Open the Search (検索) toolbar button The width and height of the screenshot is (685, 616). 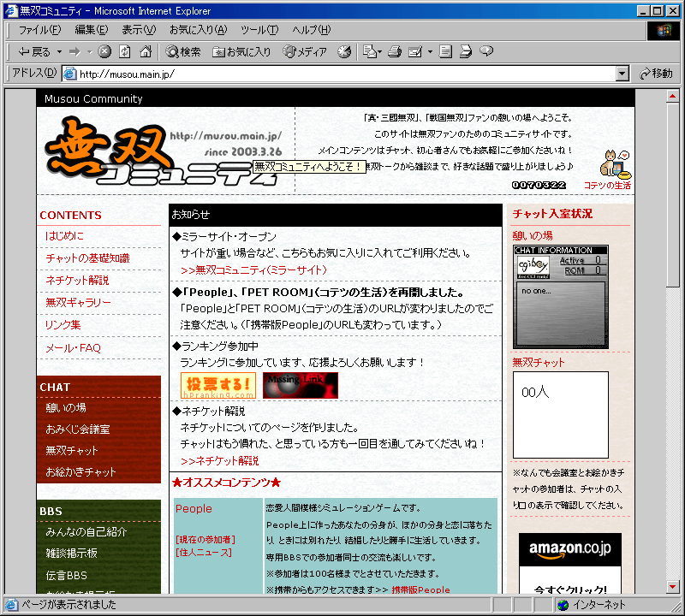point(183,52)
